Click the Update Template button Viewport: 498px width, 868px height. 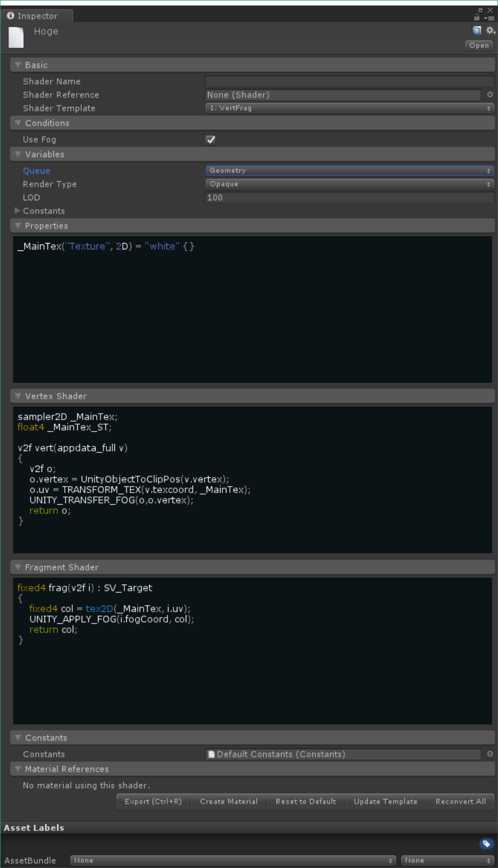pyautogui.click(x=386, y=802)
